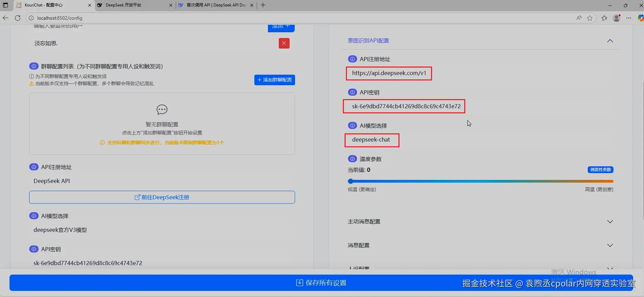Screen dimensions: 644x297
Task: Click info icon beside right AI模型选择
Action: pyautogui.click(x=352, y=126)
